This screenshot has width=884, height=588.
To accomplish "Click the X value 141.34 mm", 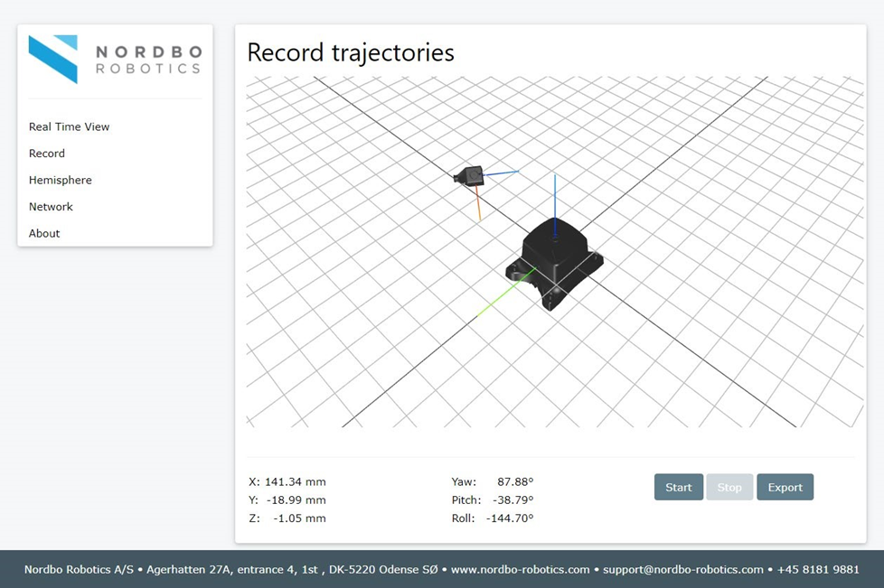I will pos(295,481).
